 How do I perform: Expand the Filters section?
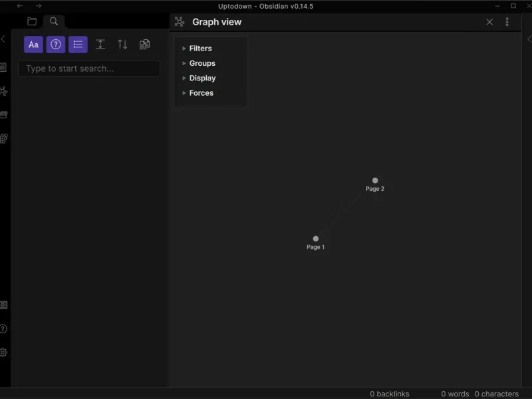197,49
